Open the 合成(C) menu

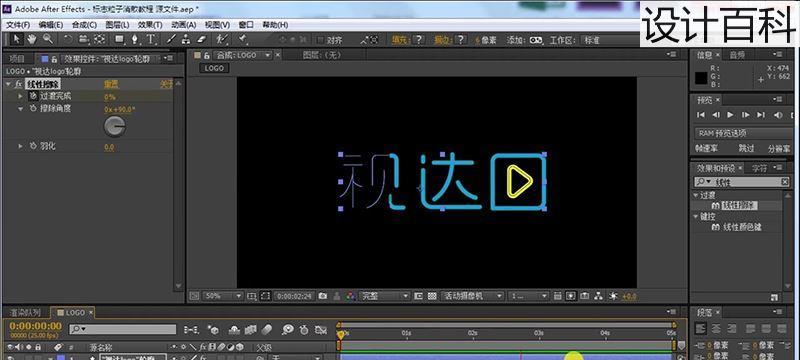click(x=84, y=24)
